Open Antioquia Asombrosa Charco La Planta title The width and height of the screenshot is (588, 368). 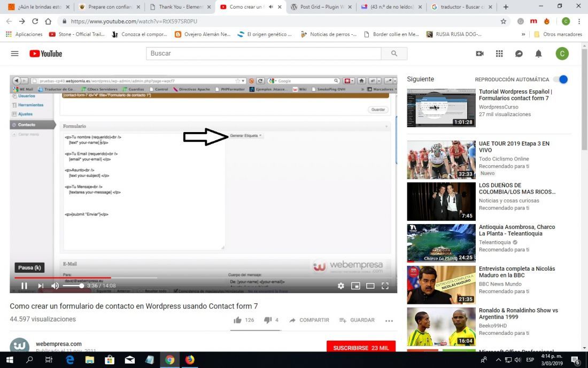pos(517,230)
